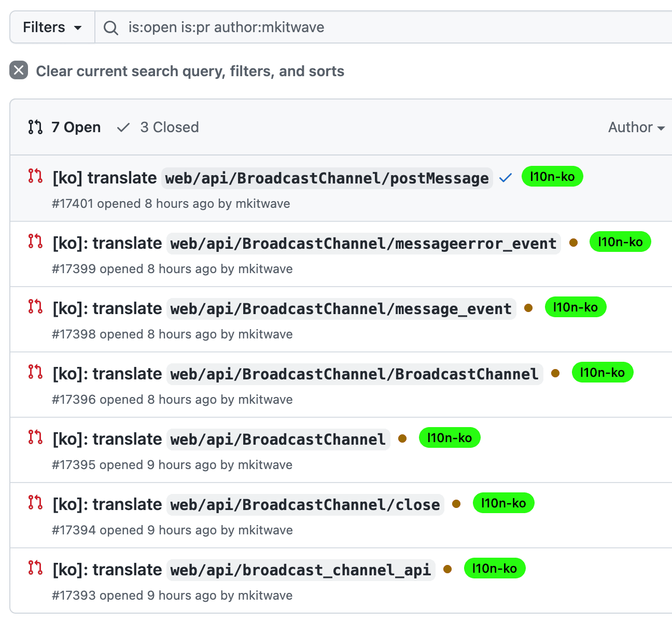Screen dimensions: 672x623
Task: Open mkitwave author link on PR #17399
Action: click(265, 269)
